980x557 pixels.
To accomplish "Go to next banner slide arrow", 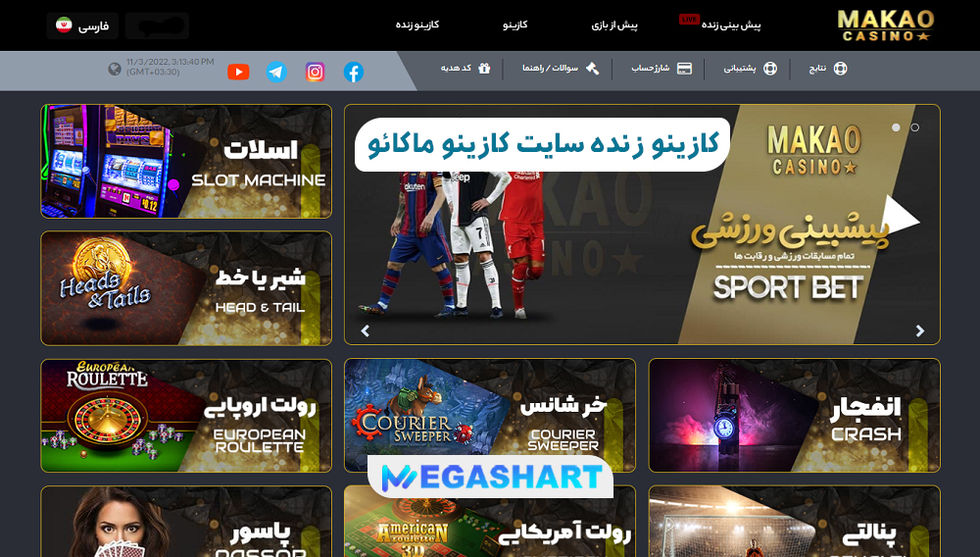I will point(919,330).
